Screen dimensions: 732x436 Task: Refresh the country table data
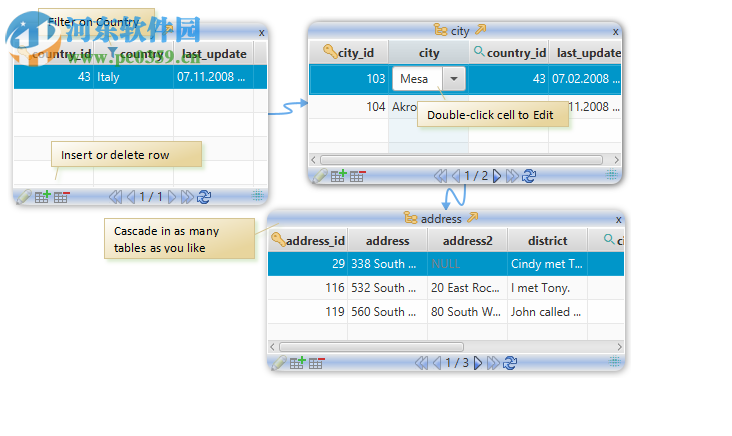click(x=204, y=197)
